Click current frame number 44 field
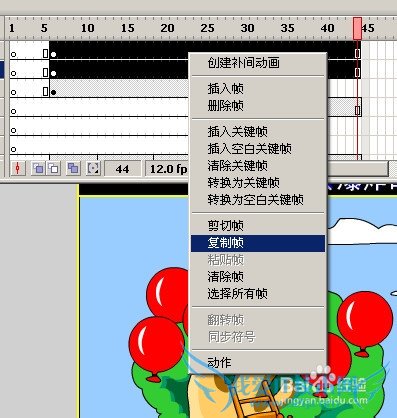Screen dimensions: 397x418 [x=122, y=169]
